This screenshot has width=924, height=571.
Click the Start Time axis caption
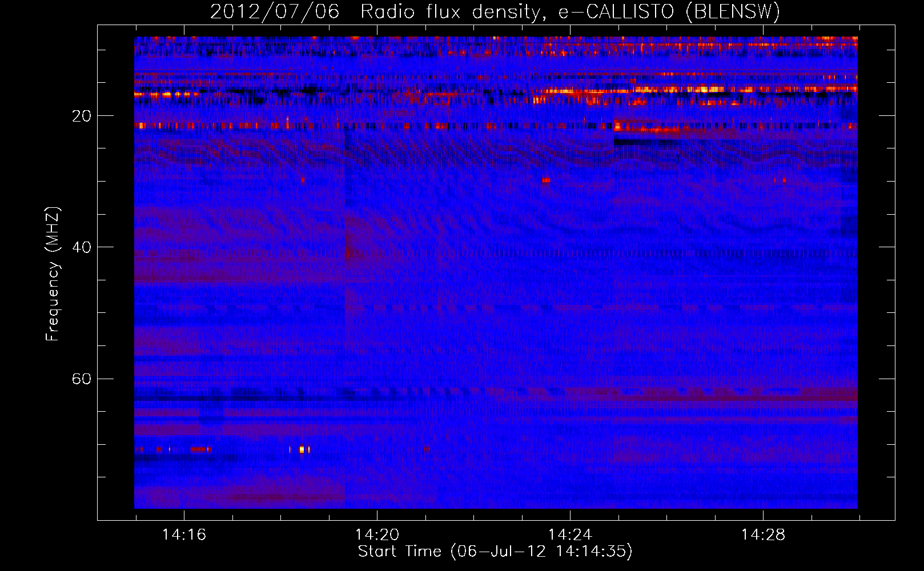click(495, 552)
